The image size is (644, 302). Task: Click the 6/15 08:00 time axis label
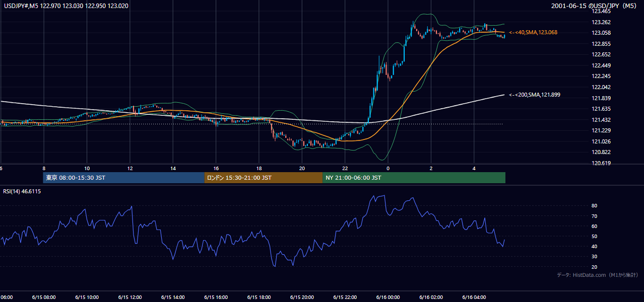point(44,297)
